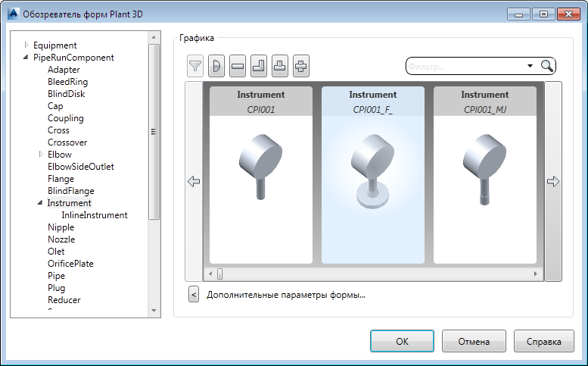Click thumbnail strip scrollbar right arrow
Screen dimensions: 588x366
pyautogui.click(x=536, y=274)
